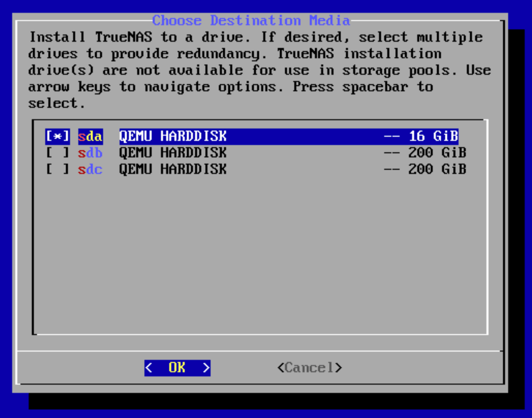Select the sda device name
This screenshot has height=418, width=532.
90,136
